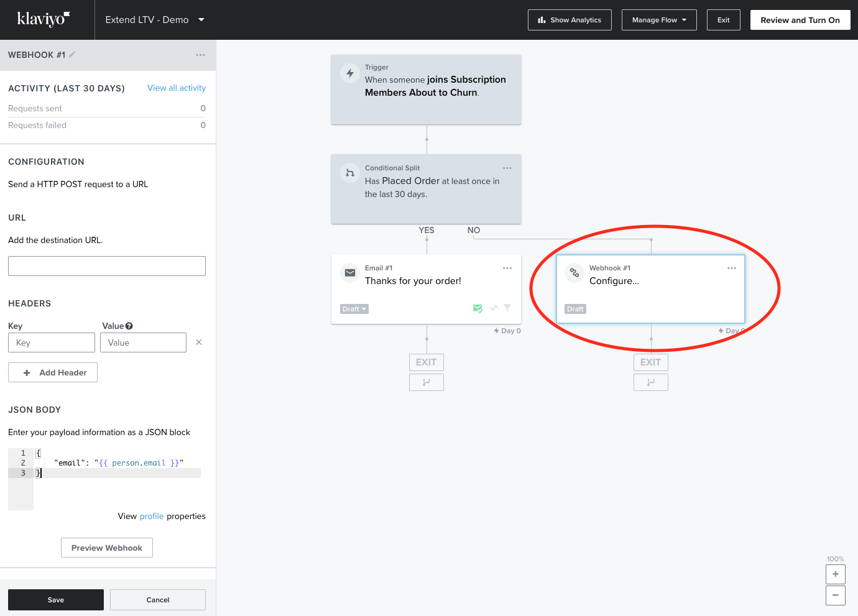Open Webhook #1 card more options menu

coord(732,268)
